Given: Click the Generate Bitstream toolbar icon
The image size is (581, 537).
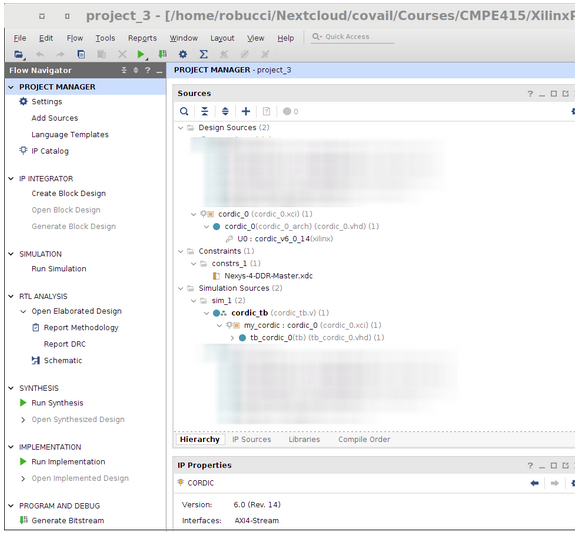Looking at the screenshot, I should tap(162, 54).
